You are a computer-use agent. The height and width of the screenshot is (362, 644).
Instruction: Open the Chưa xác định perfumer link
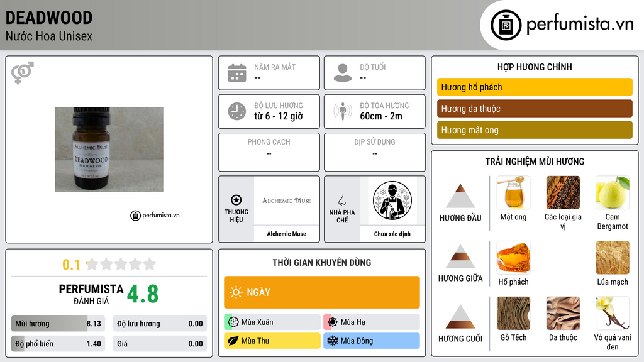392,234
